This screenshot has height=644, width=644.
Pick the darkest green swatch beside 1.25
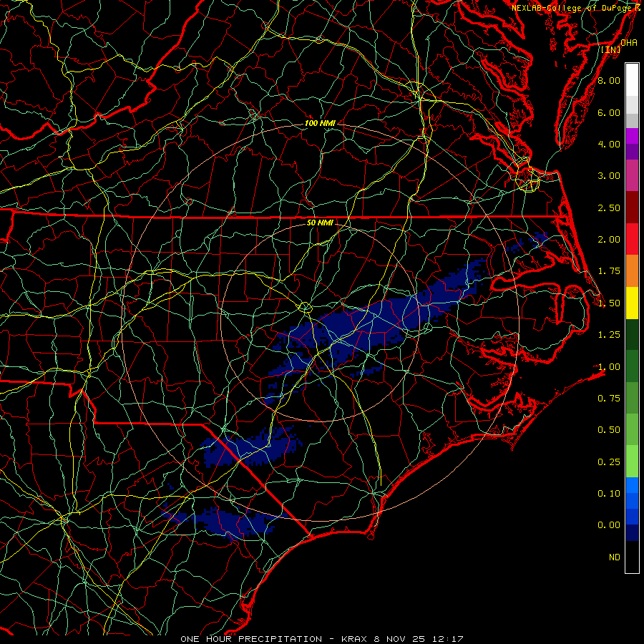pos(632,334)
